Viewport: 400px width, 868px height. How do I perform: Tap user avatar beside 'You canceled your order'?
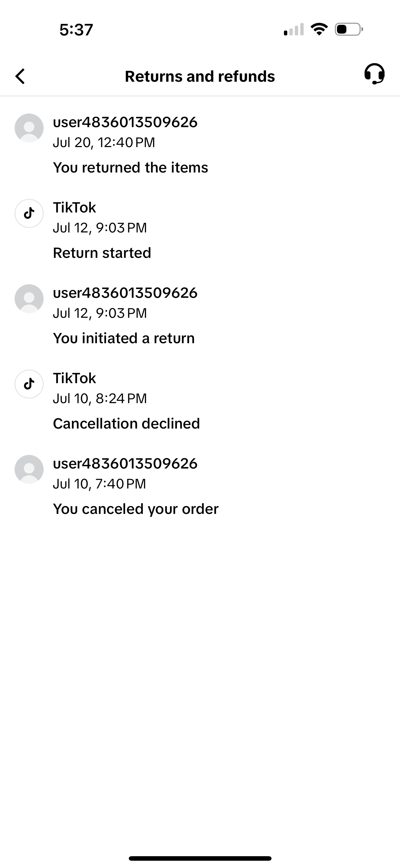click(29, 469)
